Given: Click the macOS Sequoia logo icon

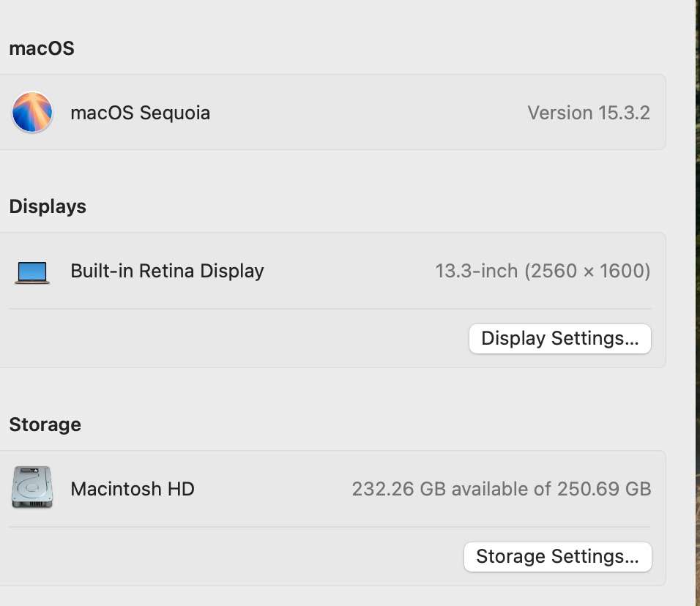Looking at the screenshot, I should click(32, 113).
